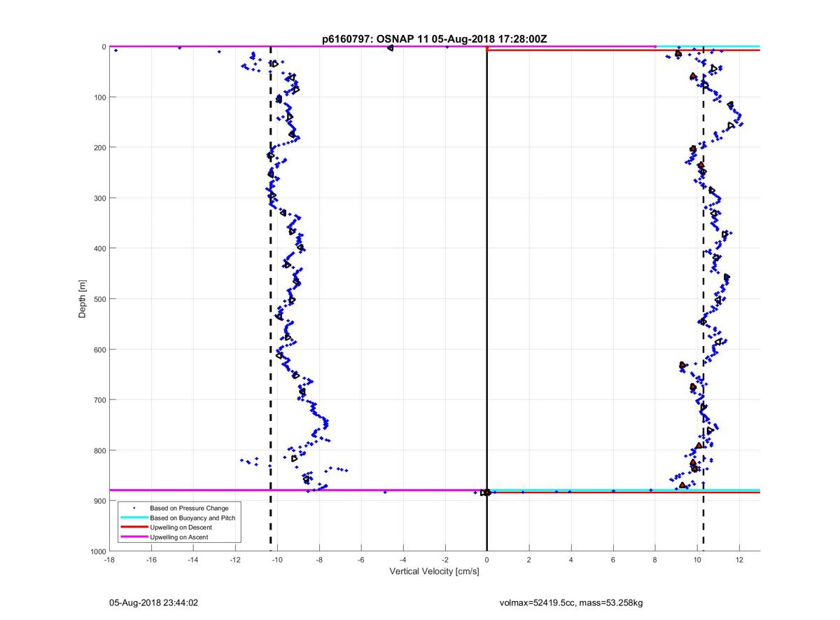Click velocity axis tick label 4

(x=571, y=560)
